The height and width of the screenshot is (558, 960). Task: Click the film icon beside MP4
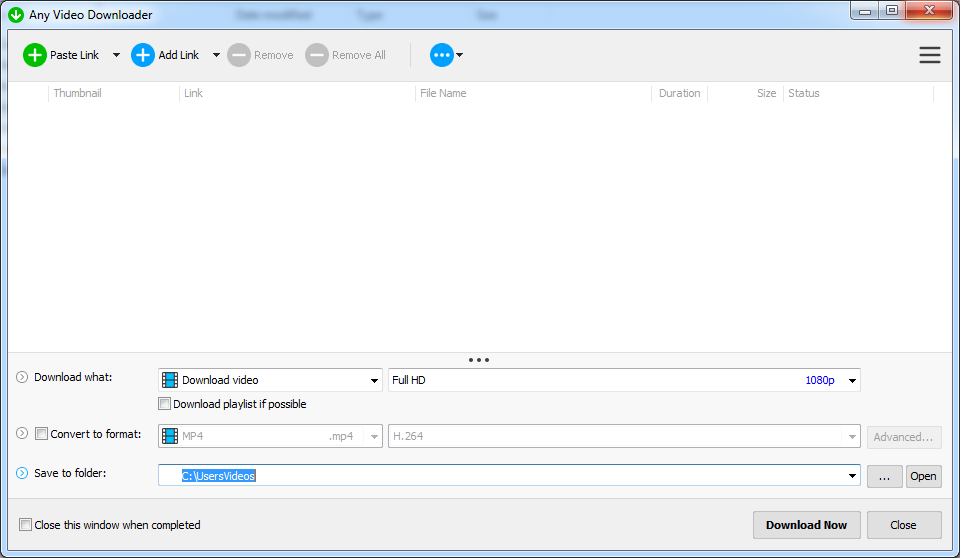(170, 436)
